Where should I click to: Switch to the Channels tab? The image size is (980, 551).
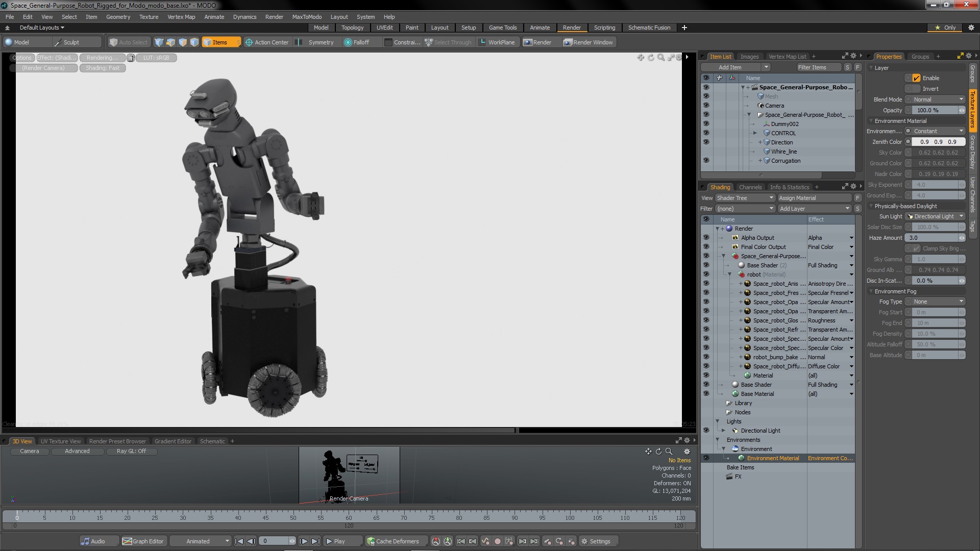(x=750, y=187)
